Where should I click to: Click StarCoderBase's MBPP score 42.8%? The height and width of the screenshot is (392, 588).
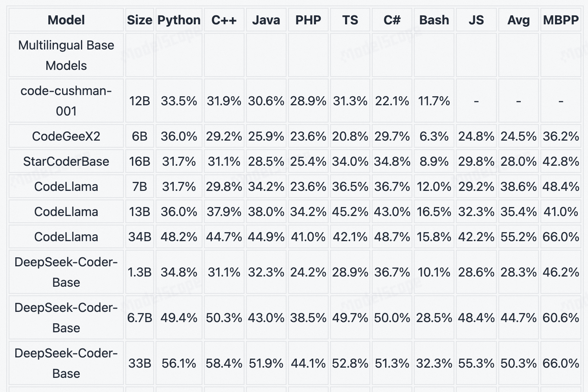(x=561, y=161)
